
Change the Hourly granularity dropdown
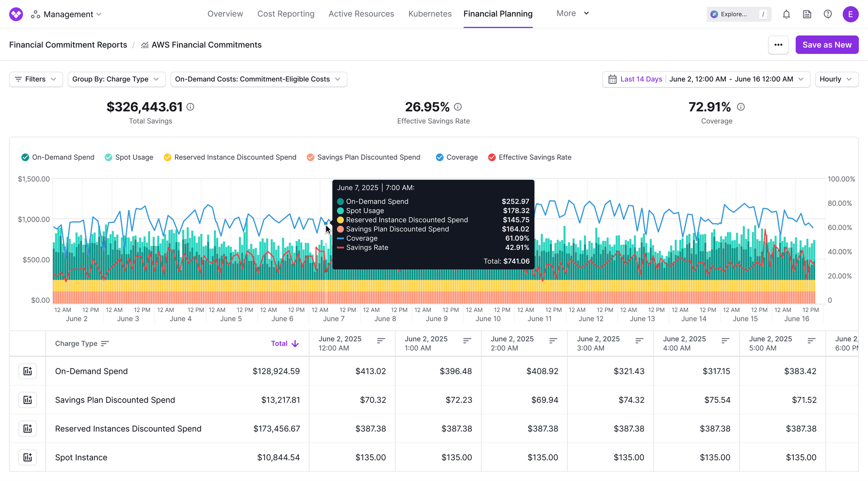coord(836,79)
